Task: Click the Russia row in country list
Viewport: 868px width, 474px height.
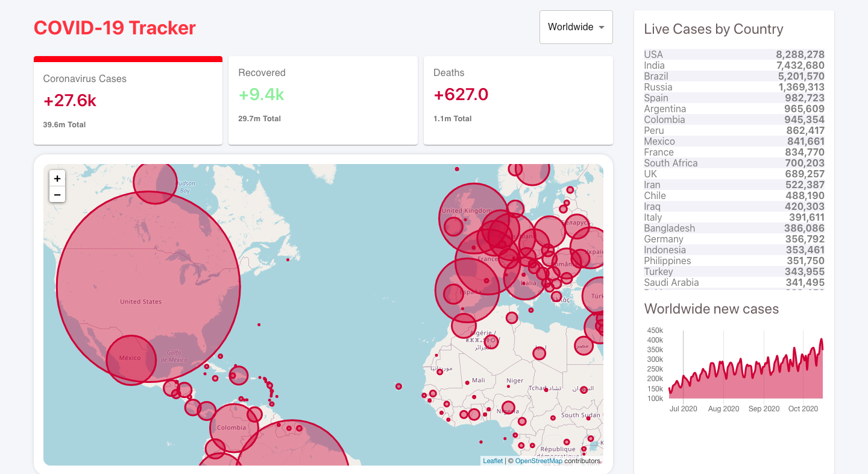Action: point(734,87)
